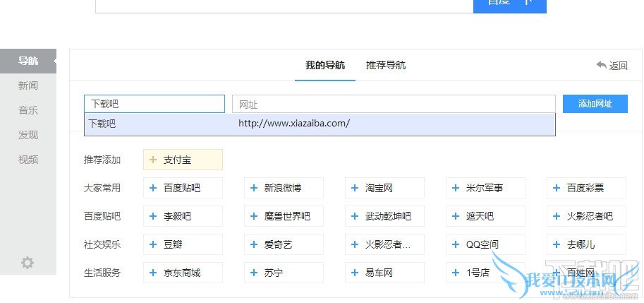
Task: Click plus icon beside QQ空间
Action: coord(456,244)
